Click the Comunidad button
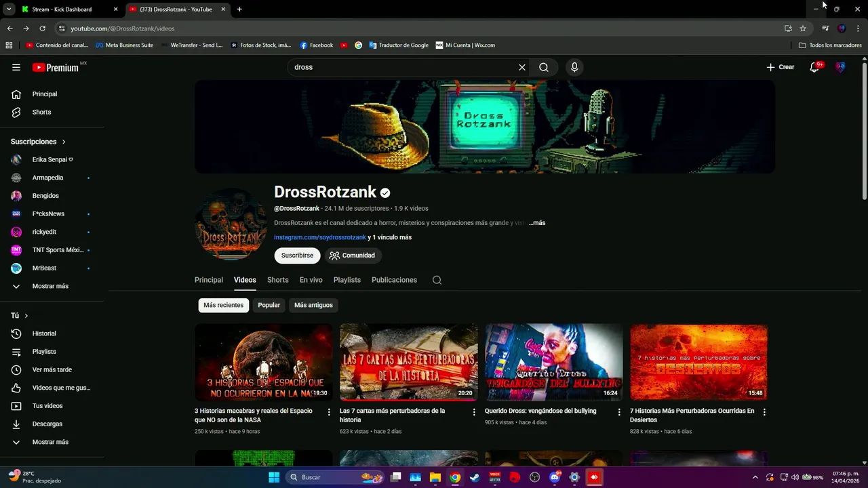 353,256
